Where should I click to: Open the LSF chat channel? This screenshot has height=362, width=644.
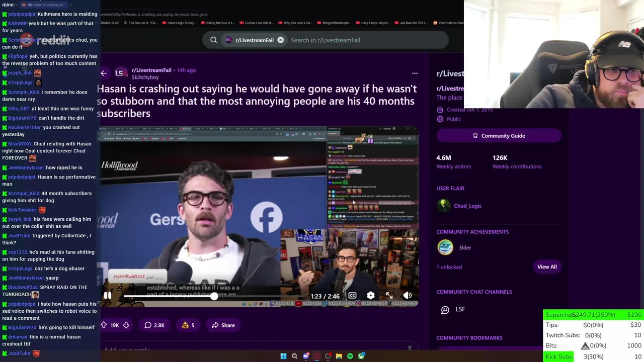(x=460, y=309)
